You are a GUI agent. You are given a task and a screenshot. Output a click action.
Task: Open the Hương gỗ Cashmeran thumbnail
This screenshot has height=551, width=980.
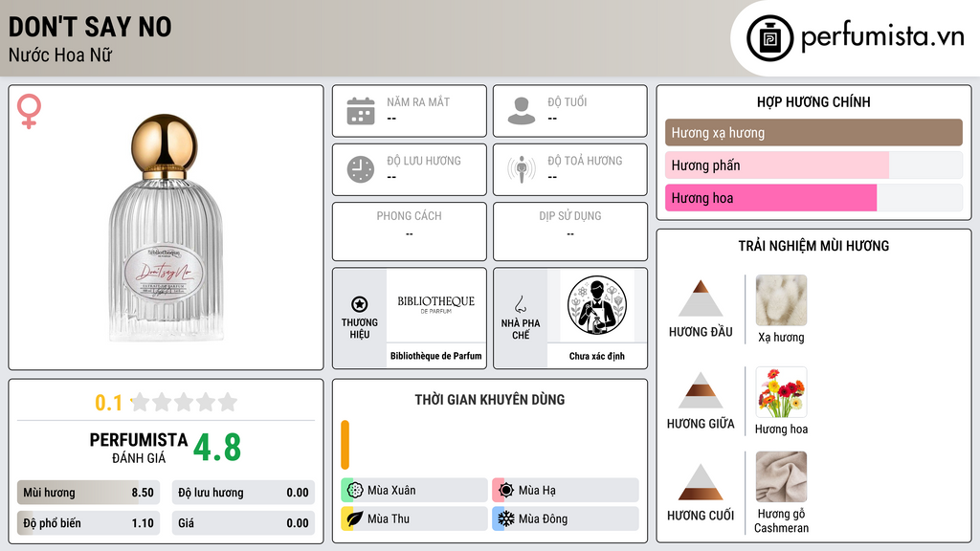click(x=781, y=476)
